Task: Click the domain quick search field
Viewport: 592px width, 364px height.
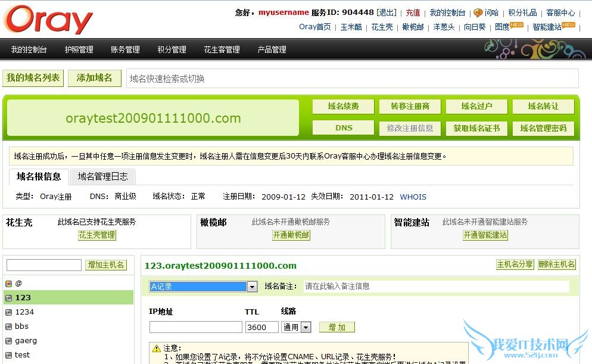Action: point(351,79)
